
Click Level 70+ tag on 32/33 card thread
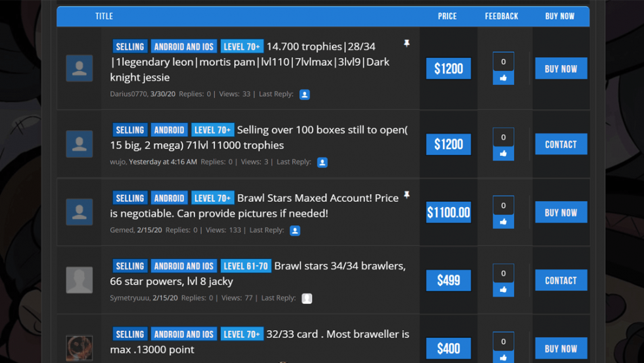click(x=242, y=334)
